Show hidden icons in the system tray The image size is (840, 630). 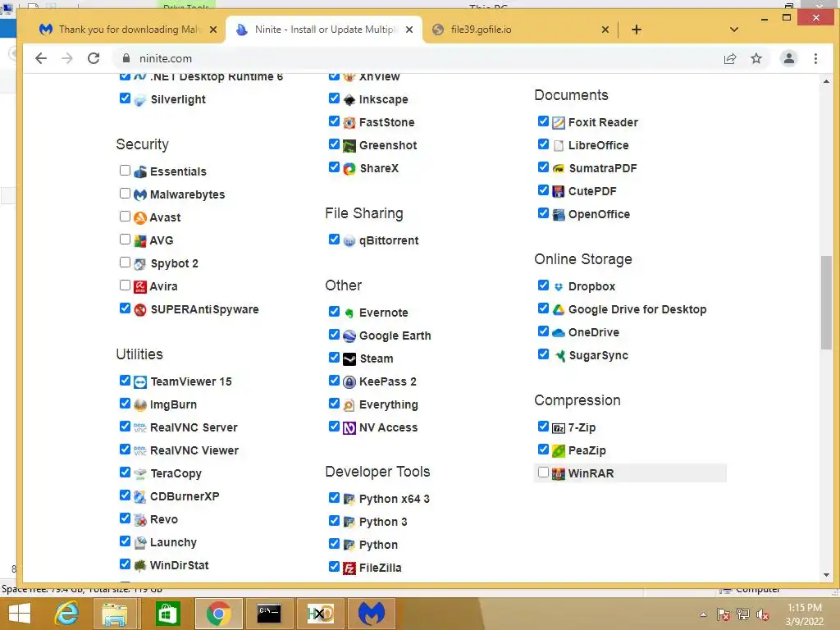click(703, 614)
